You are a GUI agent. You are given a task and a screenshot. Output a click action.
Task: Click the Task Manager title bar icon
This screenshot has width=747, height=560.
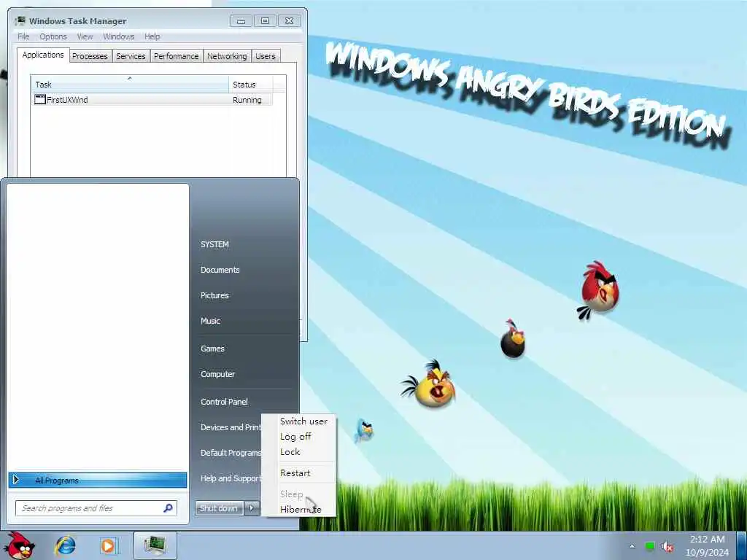point(20,21)
